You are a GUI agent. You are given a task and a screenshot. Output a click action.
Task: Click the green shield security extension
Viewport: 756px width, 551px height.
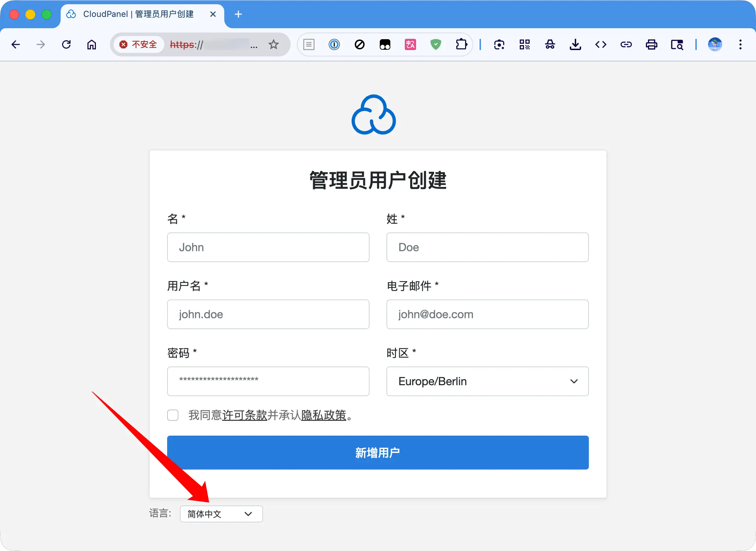click(x=436, y=44)
